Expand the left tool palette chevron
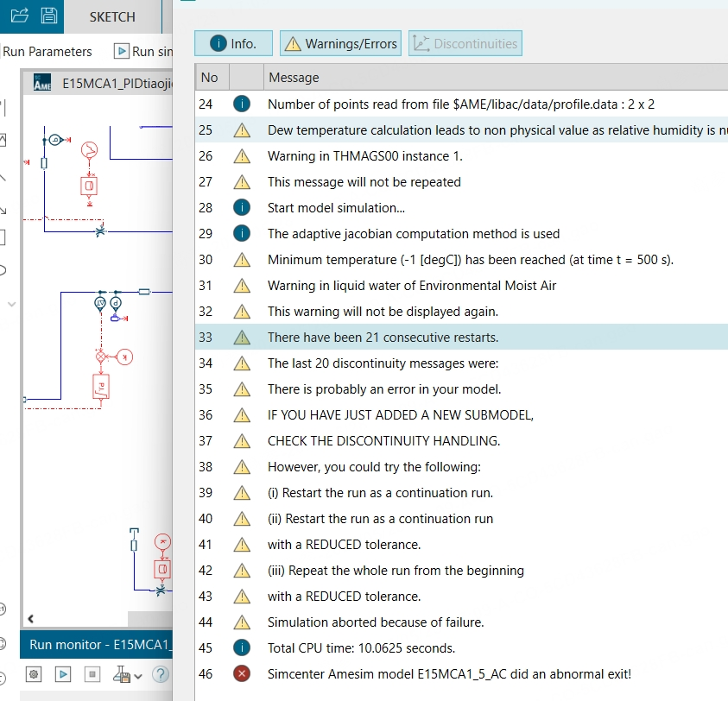The image size is (728, 701). coord(11,304)
